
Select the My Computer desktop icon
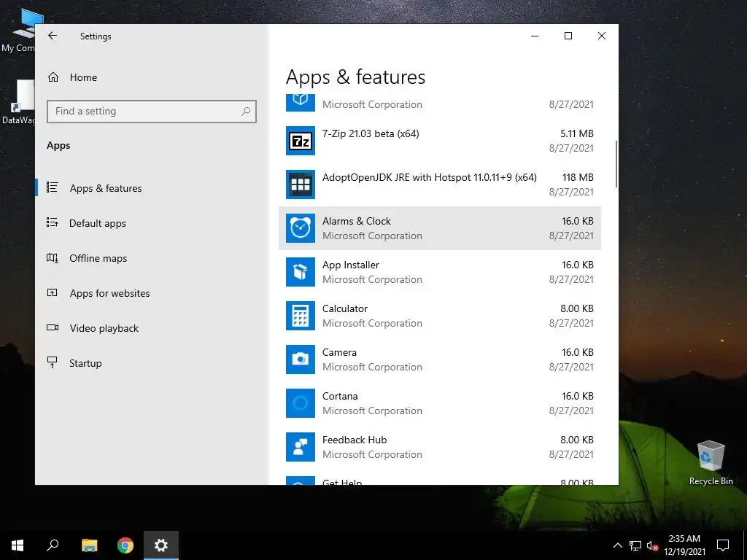pyautogui.click(x=18, y=31)
